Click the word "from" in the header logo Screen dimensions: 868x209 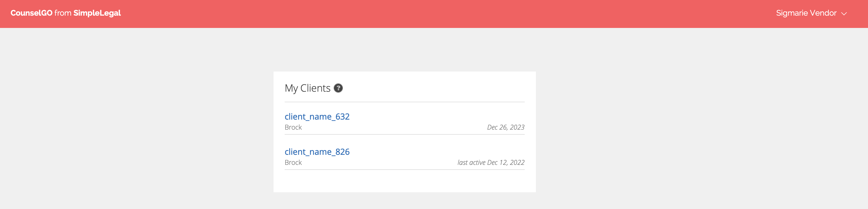tap(63, 13)
